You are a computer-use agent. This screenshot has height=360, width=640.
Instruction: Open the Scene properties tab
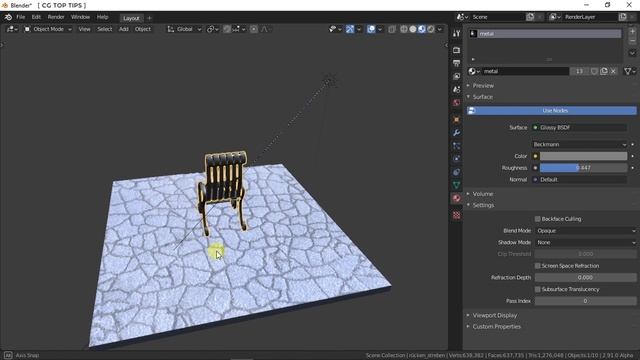tap(456, 89)
